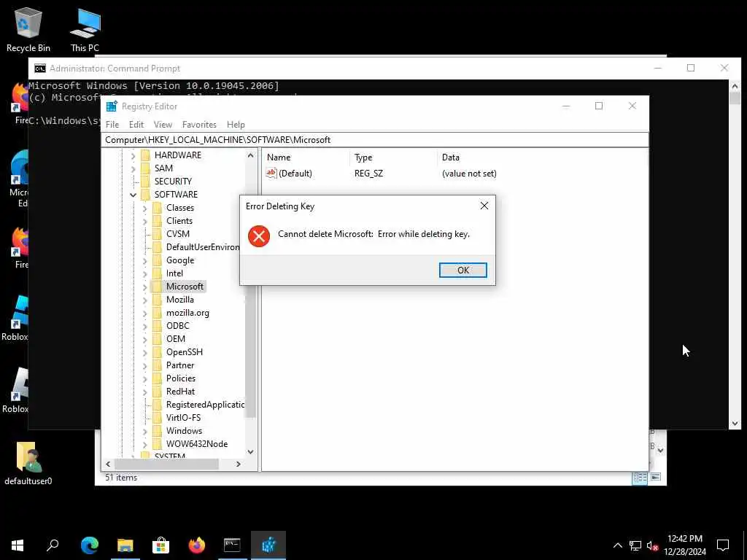The image size is (747, 560).
Task: Select the SECURITY key
Action: pyautogui.click(x=173, y=181)
